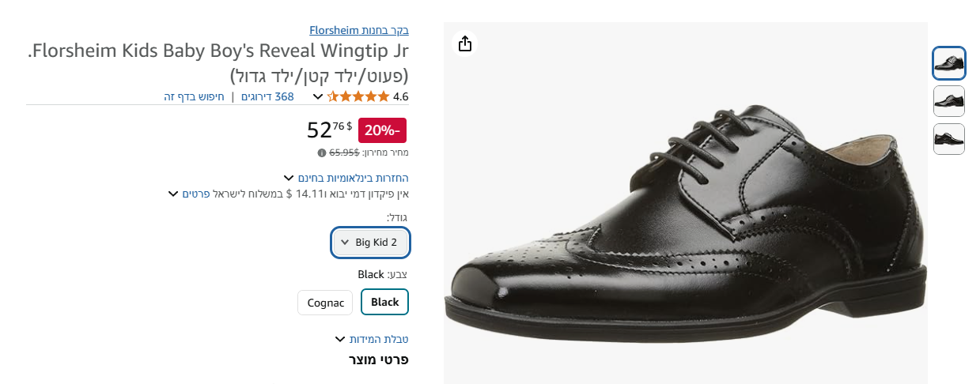Click the share icon on product image

tap(465, 43)
